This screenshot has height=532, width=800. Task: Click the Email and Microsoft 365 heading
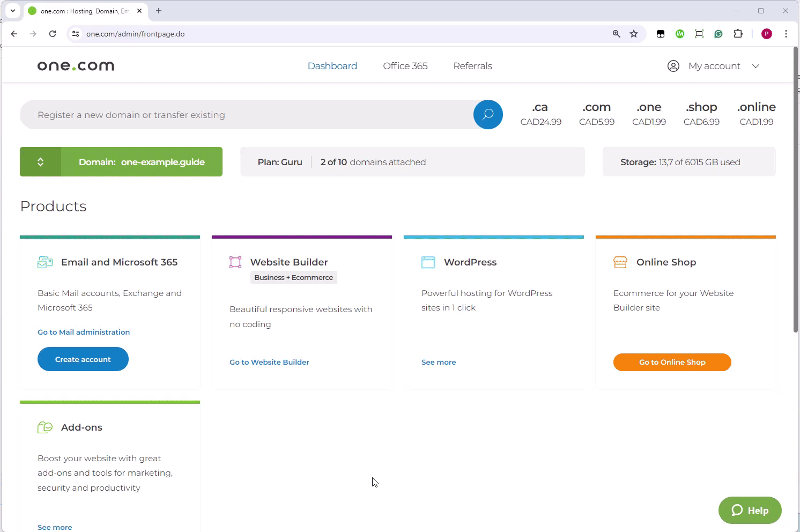click(119, 262)
